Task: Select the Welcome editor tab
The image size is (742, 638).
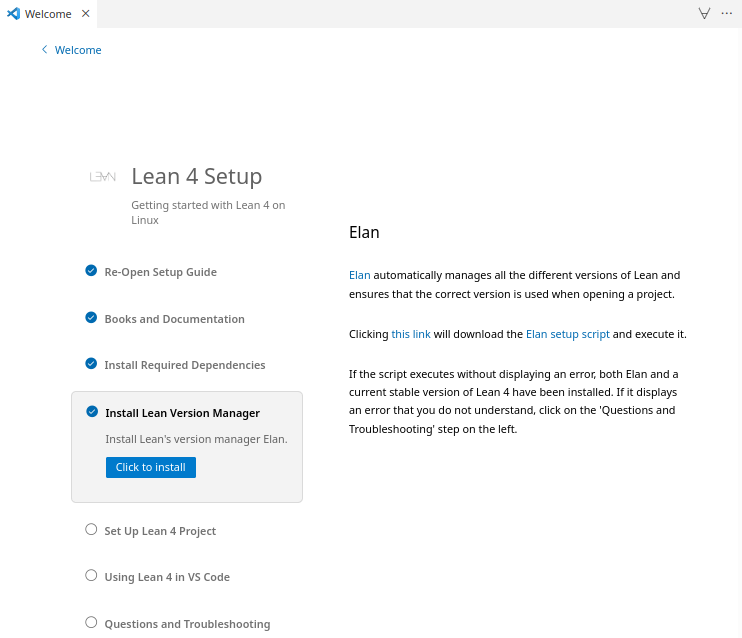Action: (48, 14)
